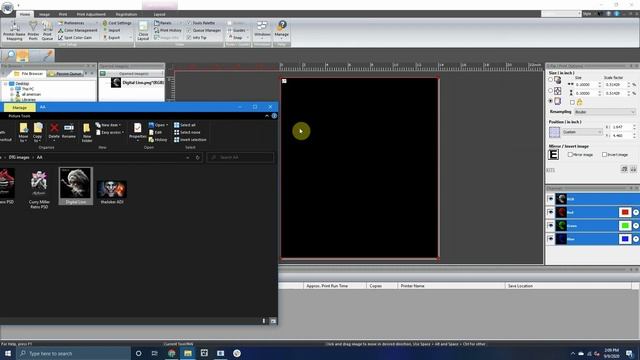Click the lock aspect ratio padlock icon

580,102
